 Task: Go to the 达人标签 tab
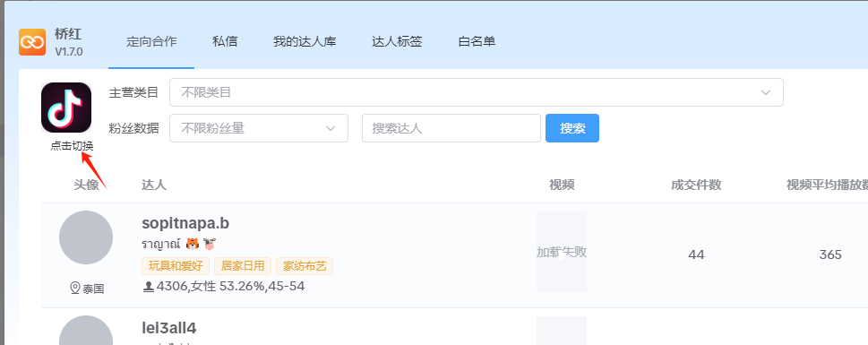point(397,41)
